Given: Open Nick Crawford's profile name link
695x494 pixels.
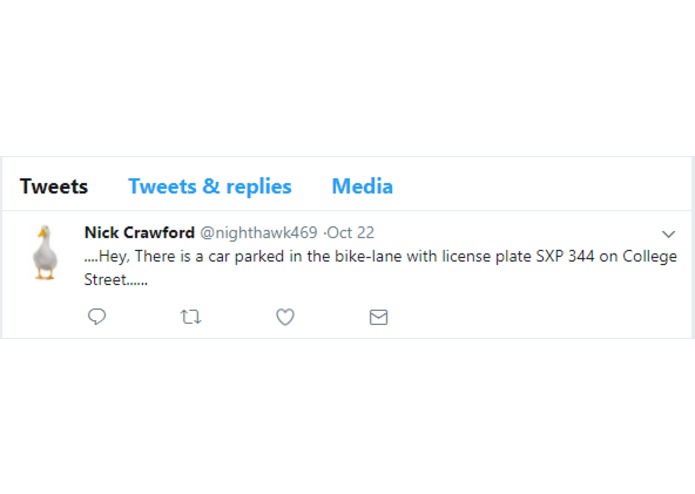Looking at the screenshot, I should click(139, 233).
